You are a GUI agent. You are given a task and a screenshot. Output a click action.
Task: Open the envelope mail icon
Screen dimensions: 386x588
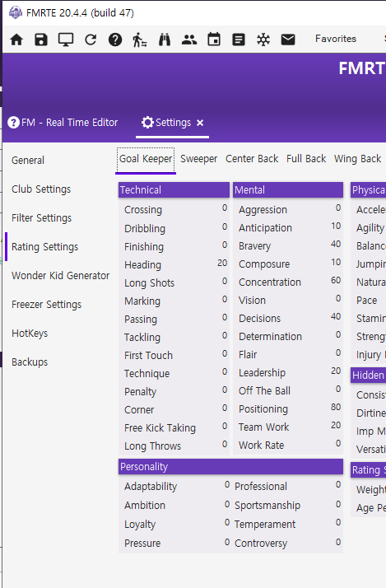[x=288, y=40]
